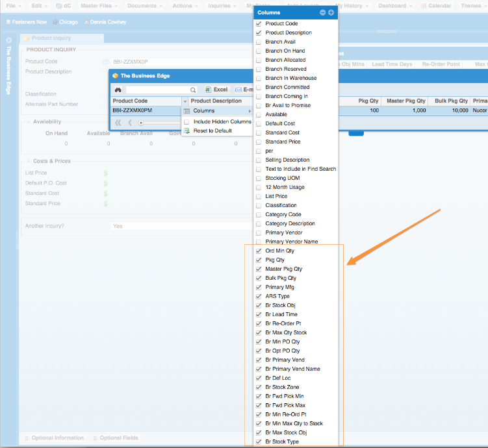Open the Dashboard menu
Image resolution: width=488 pixels, height=448 pixels.
(395, 6)
